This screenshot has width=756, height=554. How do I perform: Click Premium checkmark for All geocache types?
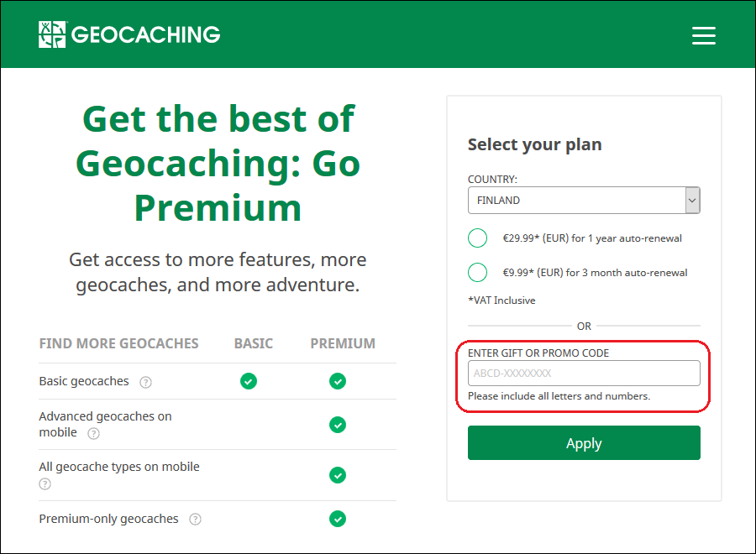point(338,475)
